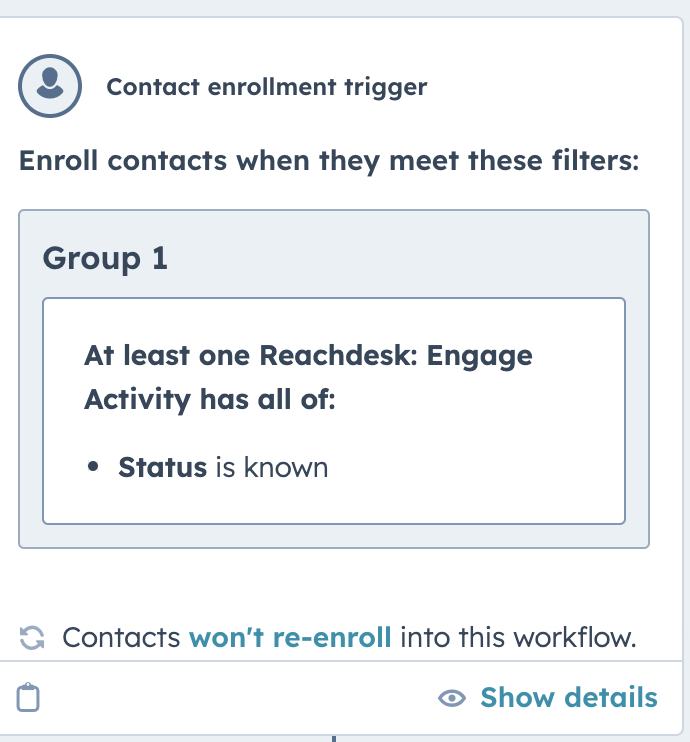Click the clipboard icon in card footer
690x742 pixels.
pyautogui.click(x=28, y=697)
